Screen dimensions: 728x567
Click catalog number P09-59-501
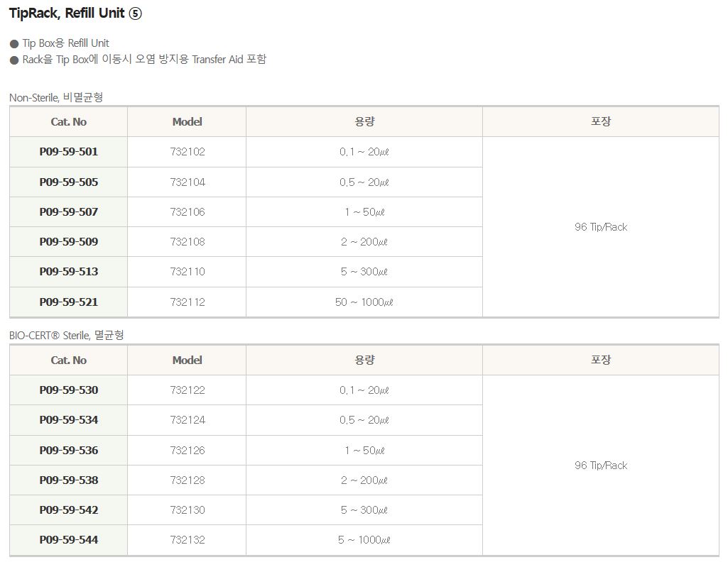(69, 152)
